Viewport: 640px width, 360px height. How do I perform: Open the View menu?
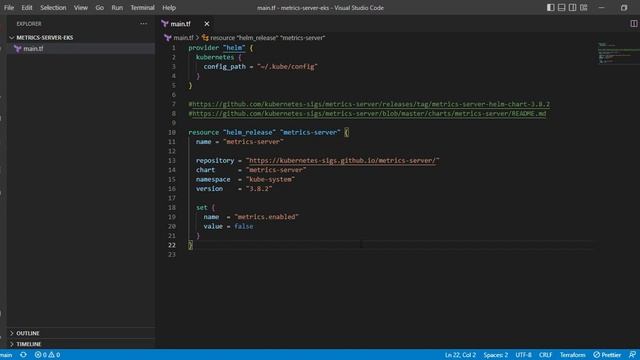[x=81, y=8]
